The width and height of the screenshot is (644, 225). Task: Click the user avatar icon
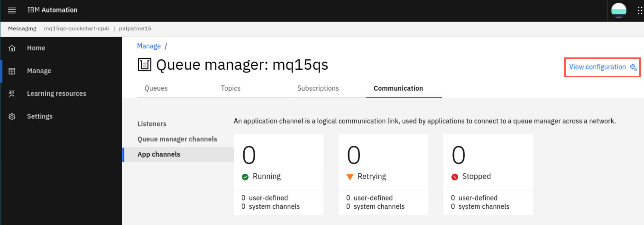619,10
